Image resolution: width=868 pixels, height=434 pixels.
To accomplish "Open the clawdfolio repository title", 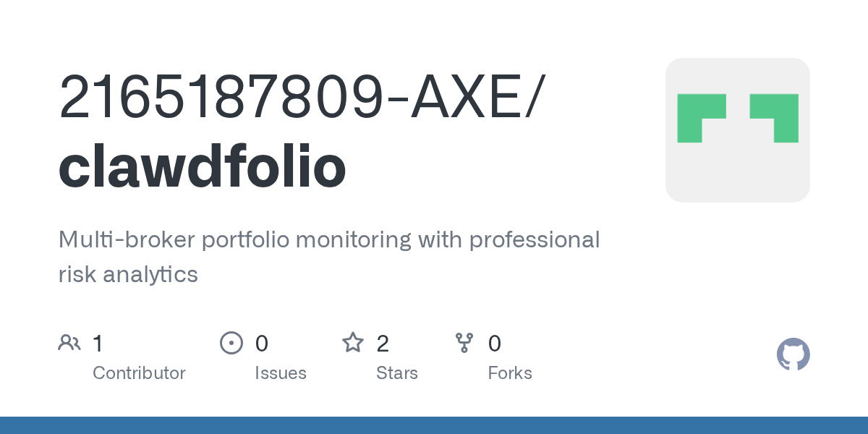I will point(202,167).
